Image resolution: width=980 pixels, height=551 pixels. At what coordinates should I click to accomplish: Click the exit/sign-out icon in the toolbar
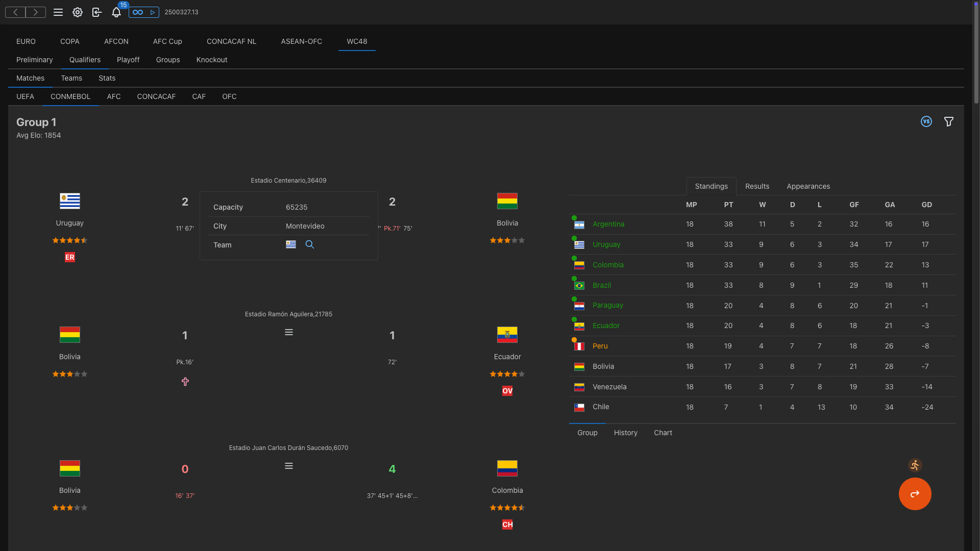click(97, 12)
